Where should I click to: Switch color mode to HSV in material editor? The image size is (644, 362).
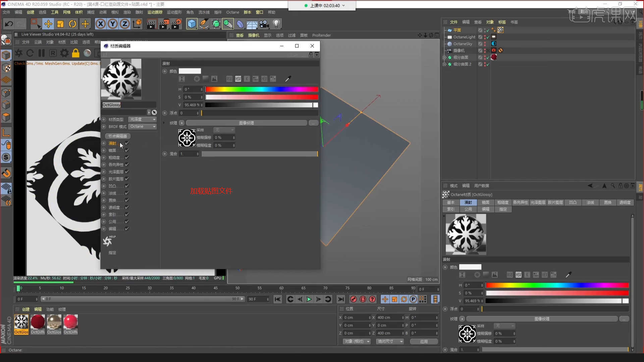click(238, 79)
